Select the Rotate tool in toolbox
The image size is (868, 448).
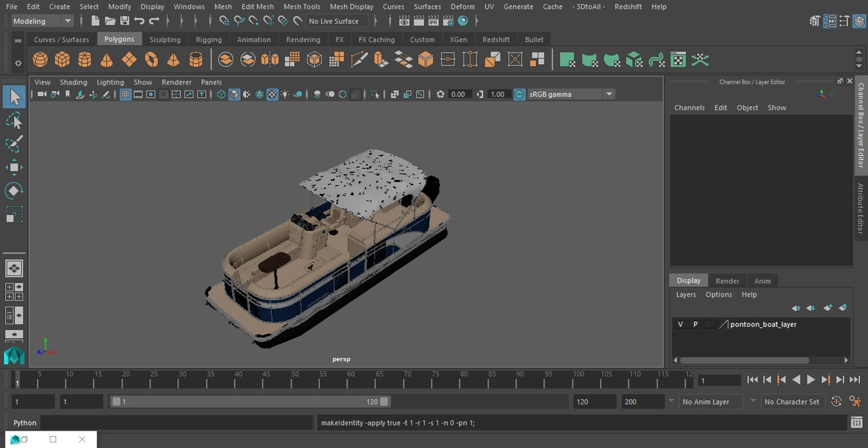(14, 190)
